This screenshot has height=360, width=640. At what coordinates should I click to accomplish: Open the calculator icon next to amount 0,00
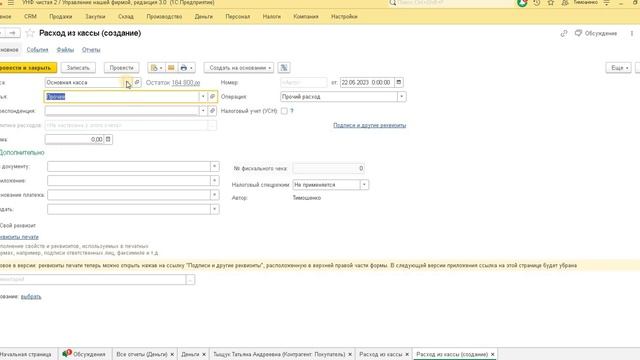(x=108, y=140)
